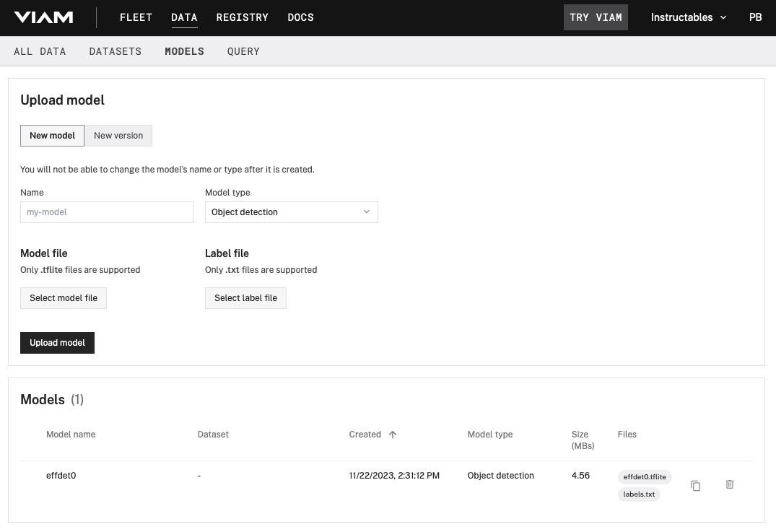Copy the effdet0 model with the copy icon
This screenshot has height=532, width=776.
point(695,486)
